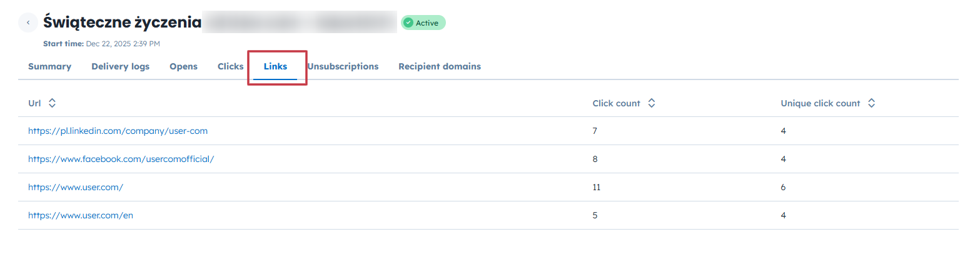Viewport: 980px width, 254px height.
Task: Select the Links tab
Action: point(275,66)
